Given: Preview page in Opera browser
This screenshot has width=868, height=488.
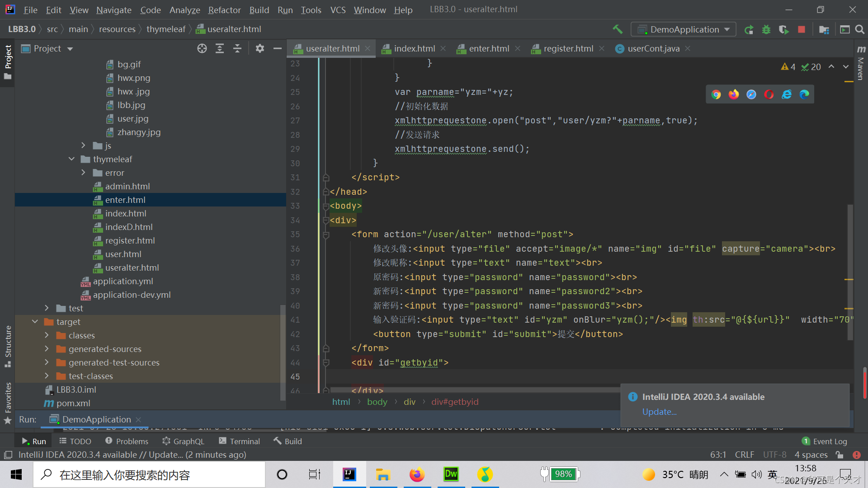Looking at the screenshot, I should (769, 94).
